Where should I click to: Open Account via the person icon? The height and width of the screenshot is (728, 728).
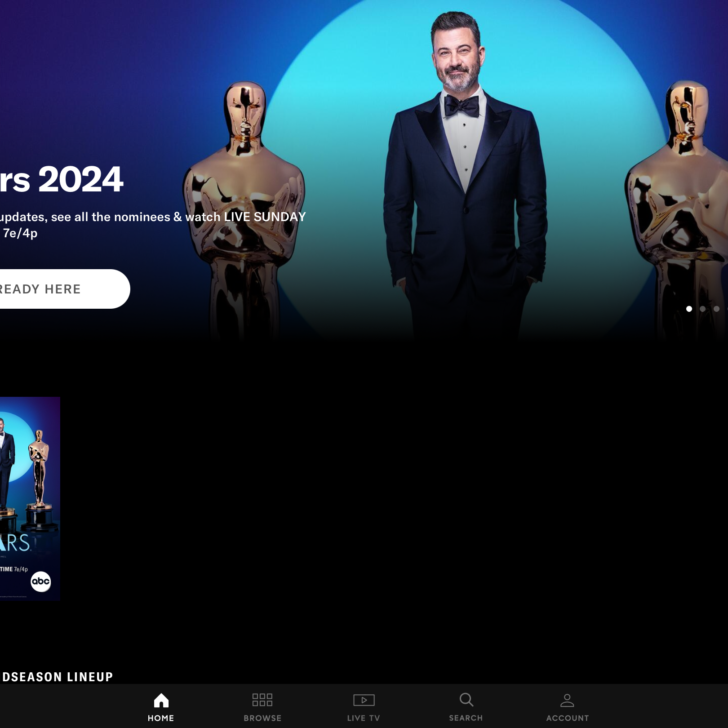pyautogui.click(x=567, y=700)
